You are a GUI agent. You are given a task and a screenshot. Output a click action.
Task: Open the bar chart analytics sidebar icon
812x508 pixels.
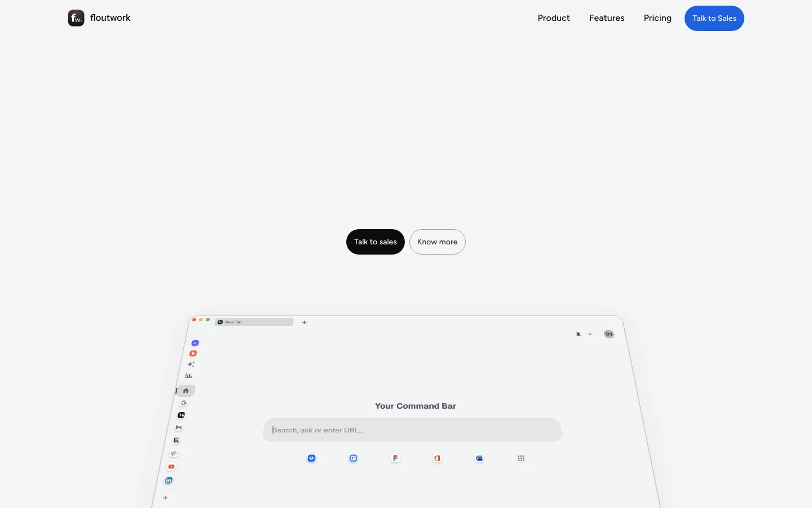click(x=189, y=376)
